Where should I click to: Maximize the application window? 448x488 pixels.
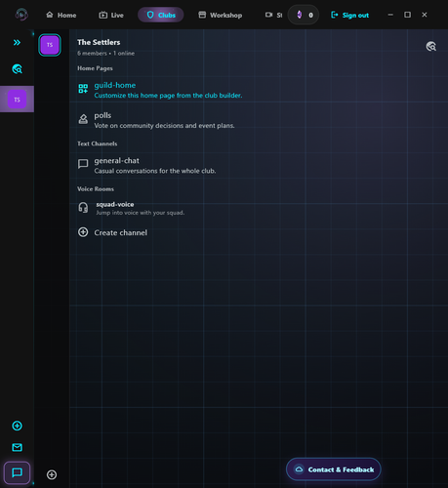point(407,15)
